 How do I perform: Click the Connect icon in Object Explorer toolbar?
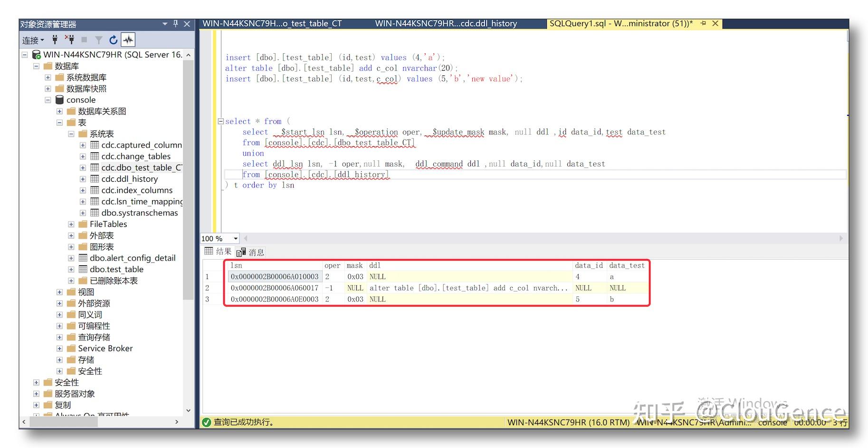click(x=55, y=40)
